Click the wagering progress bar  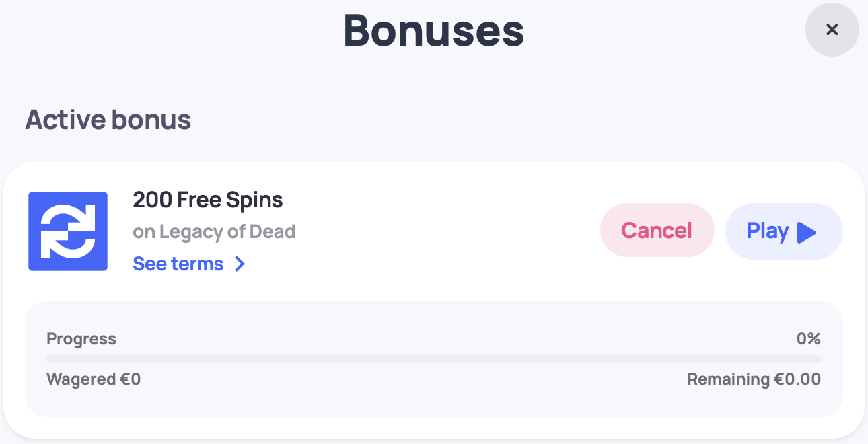coord(433,359)
